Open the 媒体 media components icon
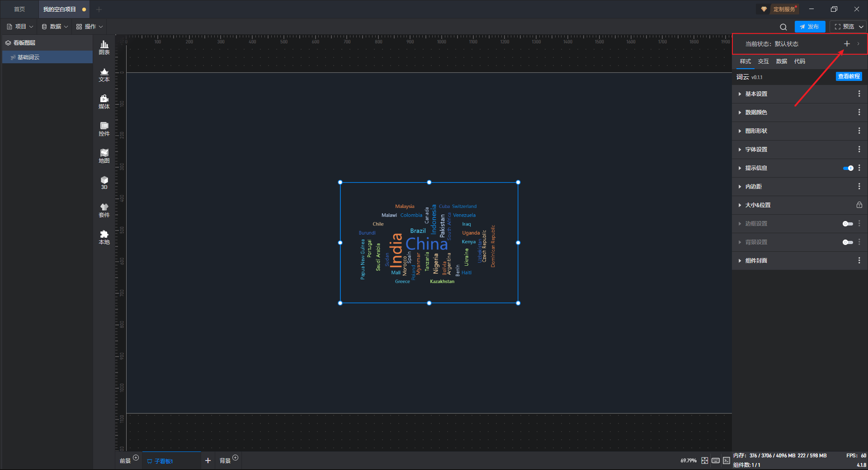The height and width of the screenshot is (470, 868). pyautogui.click(x=104, y=102)
